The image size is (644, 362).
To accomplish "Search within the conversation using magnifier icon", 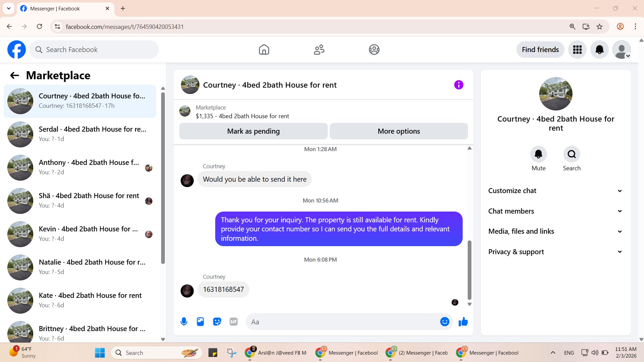I will [x=571, y=154].
